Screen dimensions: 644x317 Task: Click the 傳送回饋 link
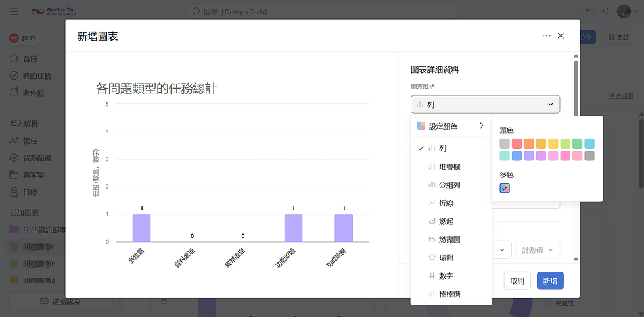pos(620,95)
